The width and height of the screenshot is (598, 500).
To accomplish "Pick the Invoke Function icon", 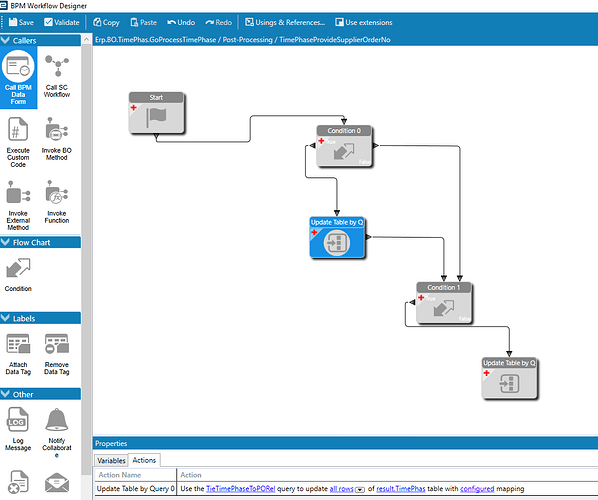I will (57, 201).
